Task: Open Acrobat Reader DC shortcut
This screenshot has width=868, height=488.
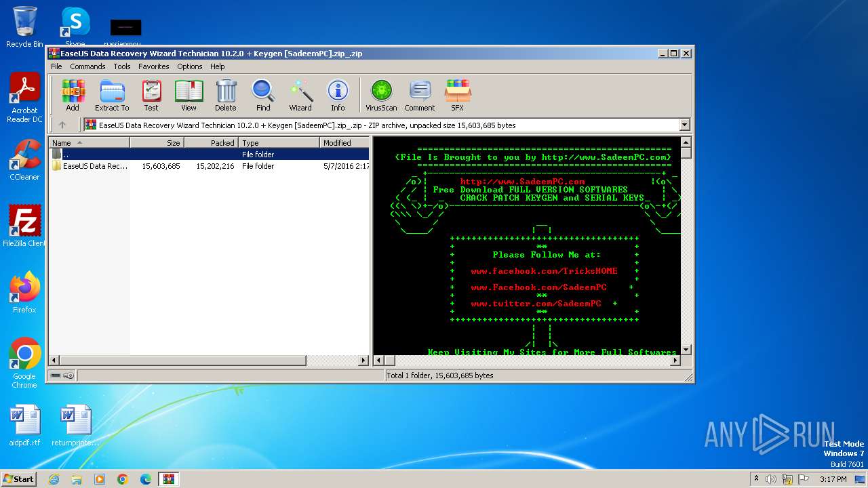Action: (24, 98)
